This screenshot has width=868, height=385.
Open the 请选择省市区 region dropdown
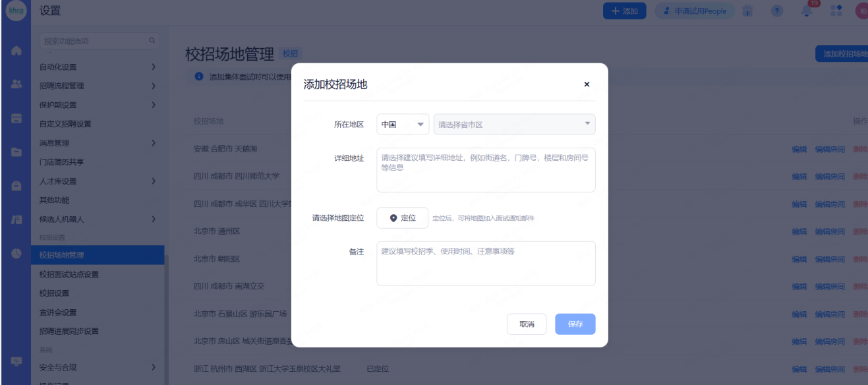513,125
